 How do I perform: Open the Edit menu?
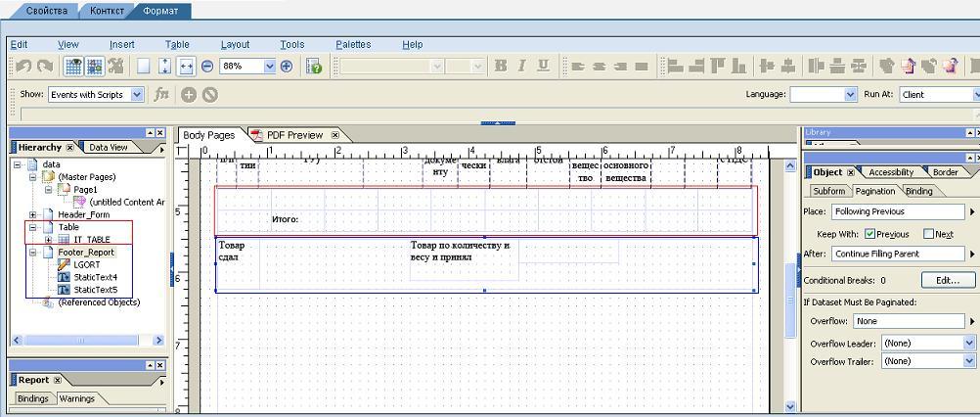click(x=19, y=44)
